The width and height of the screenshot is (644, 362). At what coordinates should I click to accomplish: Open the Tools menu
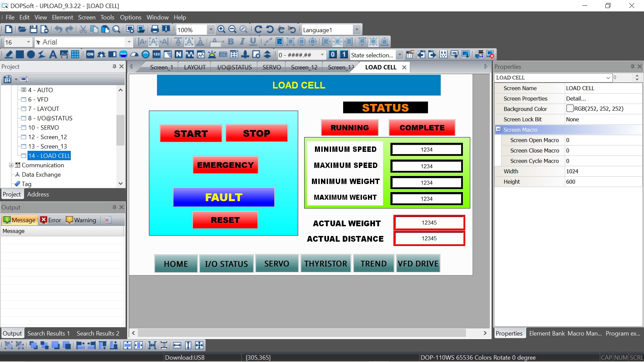(107, 17)
